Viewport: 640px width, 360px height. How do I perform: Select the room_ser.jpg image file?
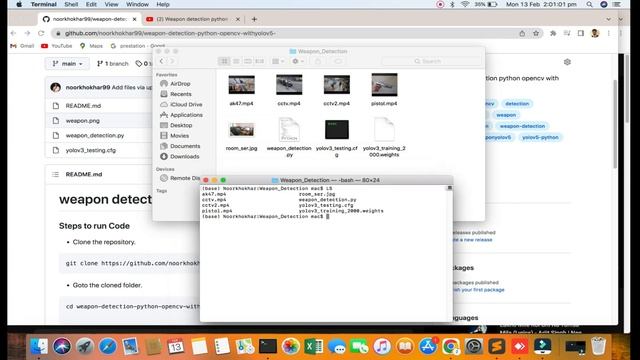(242, 131)
